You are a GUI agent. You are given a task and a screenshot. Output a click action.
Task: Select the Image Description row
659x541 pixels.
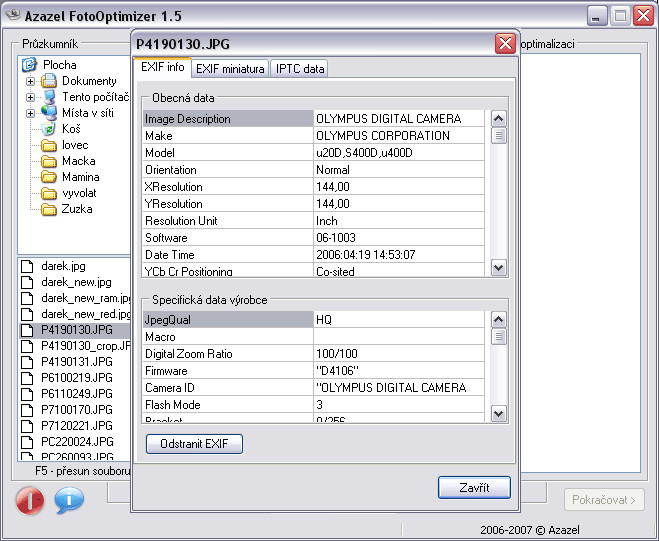(314, 119)
